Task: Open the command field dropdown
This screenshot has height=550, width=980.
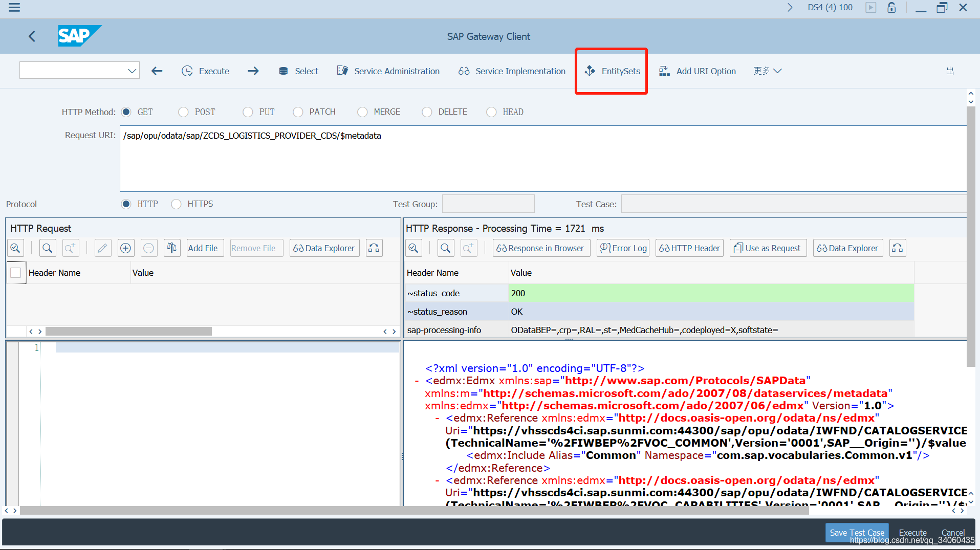Action: point(132,71)
